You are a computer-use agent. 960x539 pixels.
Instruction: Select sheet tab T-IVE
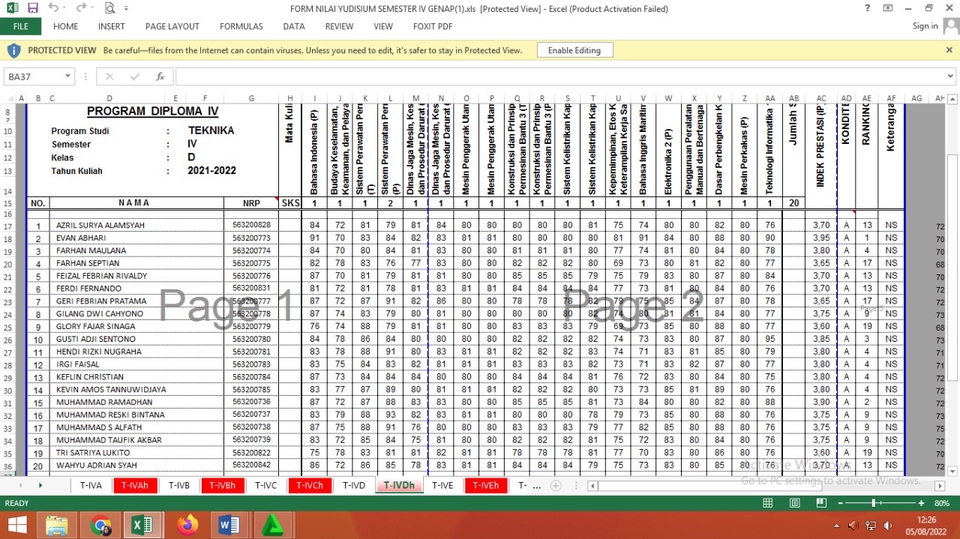pyautogui.click(x=442, y=485)
